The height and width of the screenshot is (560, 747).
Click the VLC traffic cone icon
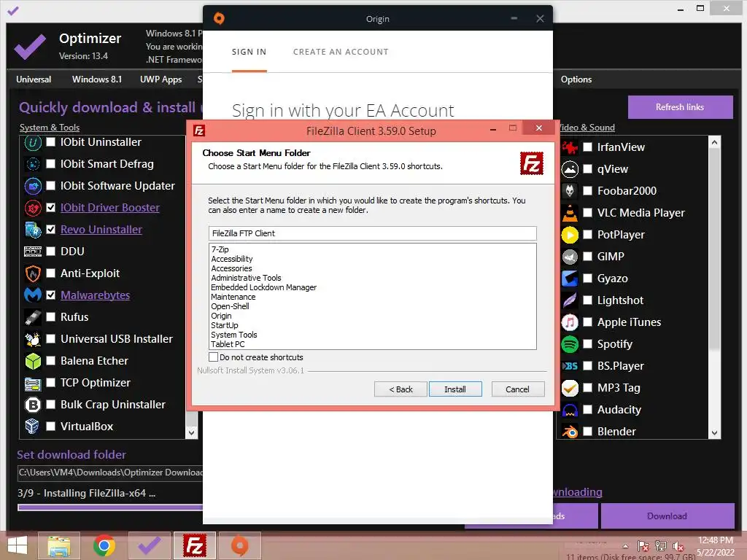pyautogui.click(x=570, y=213)
